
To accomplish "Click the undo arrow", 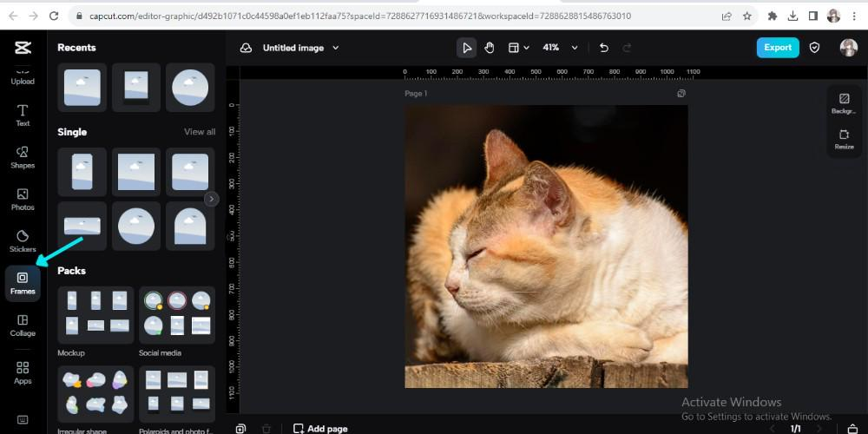I will (604, 48).
